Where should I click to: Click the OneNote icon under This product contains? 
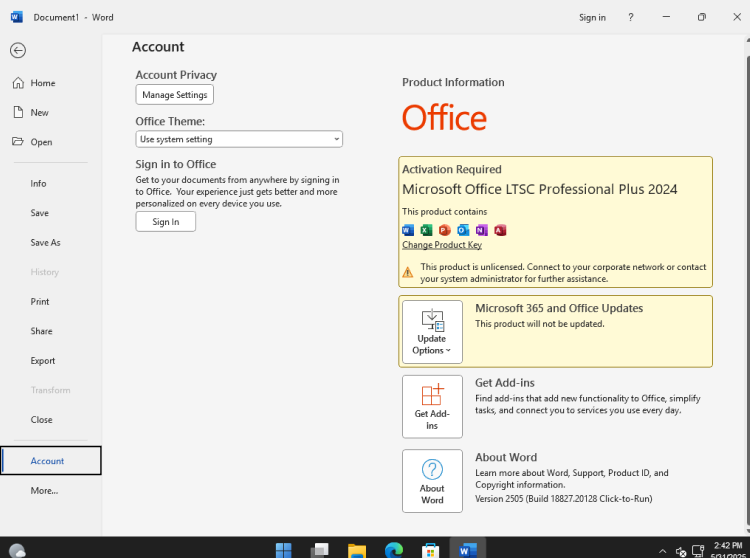point(482,230)
